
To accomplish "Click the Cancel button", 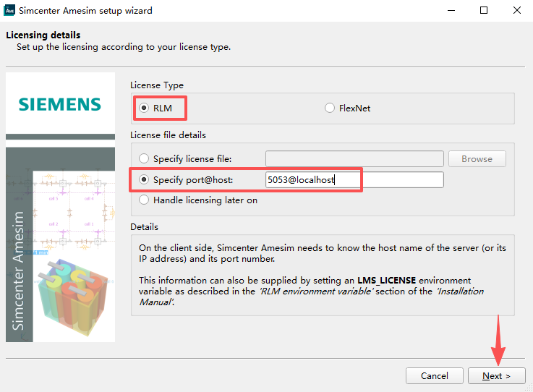I will (435, 375).
